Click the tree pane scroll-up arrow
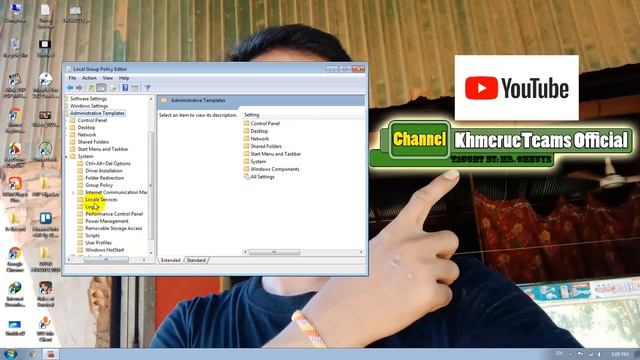Screen dimensions: 640x360 [151, 99]
